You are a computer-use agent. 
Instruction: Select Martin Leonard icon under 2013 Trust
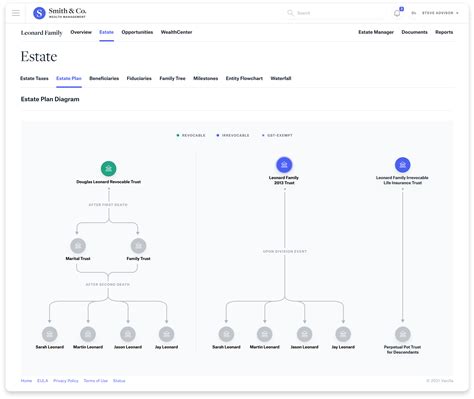tap(265, 334)
